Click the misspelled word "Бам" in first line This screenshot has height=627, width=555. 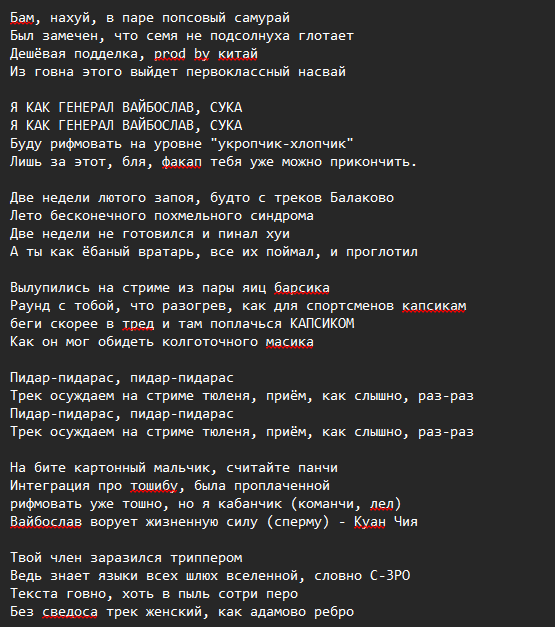22,18
